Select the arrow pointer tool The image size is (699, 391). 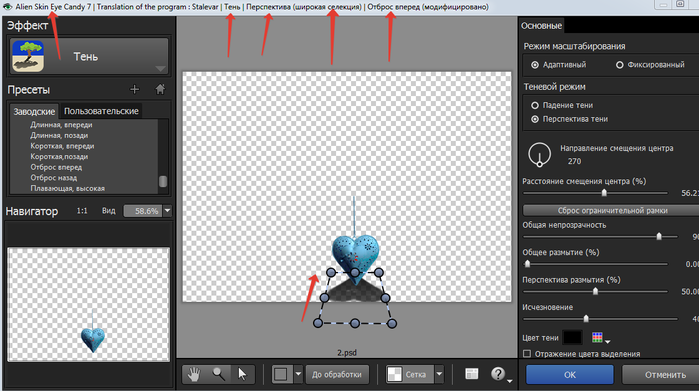click(242, 374)
